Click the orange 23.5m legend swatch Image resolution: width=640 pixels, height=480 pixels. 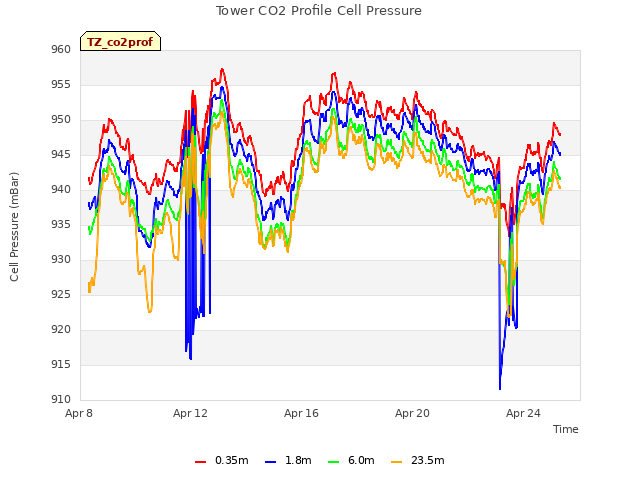pos(396,462)
